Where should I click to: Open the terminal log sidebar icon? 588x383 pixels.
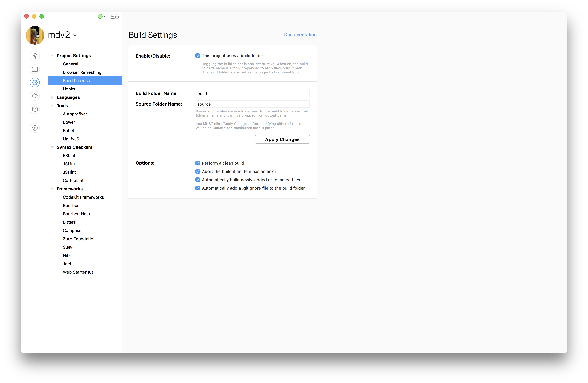pyautogui.click(x=35, y=69)
